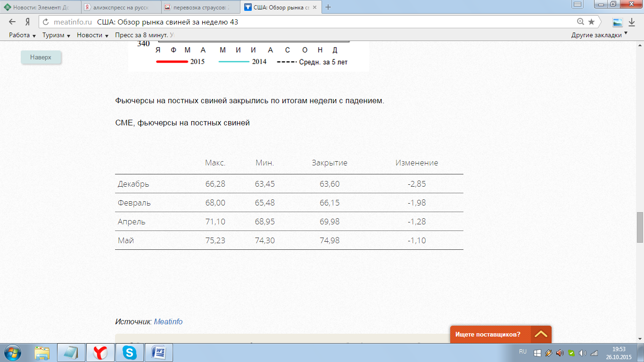Viewport: 644px width, 362px height.
Task: Follow the Meatinfo source link
Action: [x=168, y=321]
